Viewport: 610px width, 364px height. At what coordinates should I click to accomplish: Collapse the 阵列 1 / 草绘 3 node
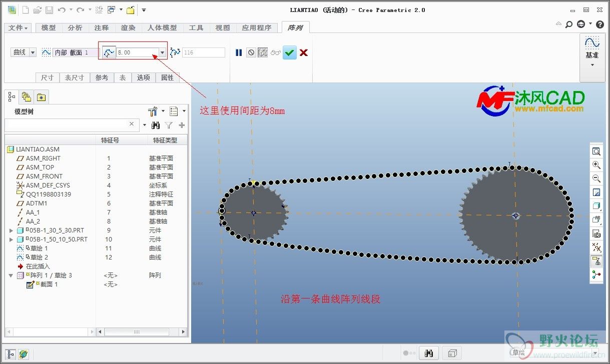[11, 275]
